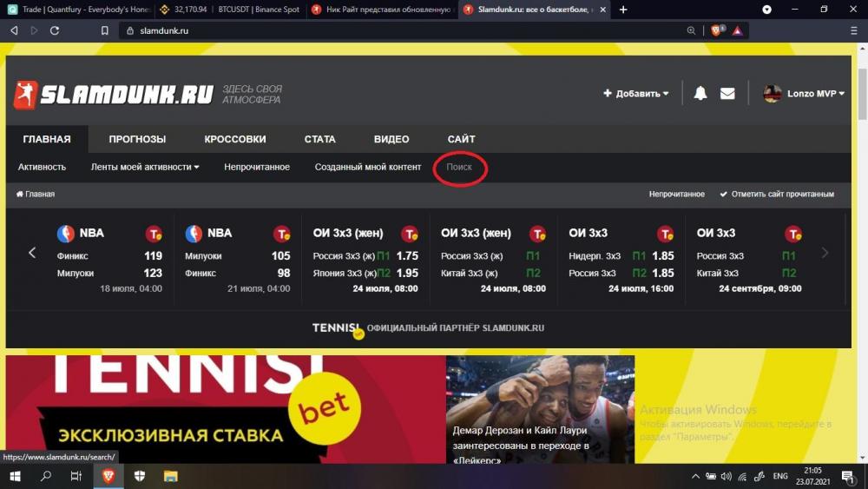Click the Brave Rewards triangle icon
868x489 pixels.
[x=737, y=30]
